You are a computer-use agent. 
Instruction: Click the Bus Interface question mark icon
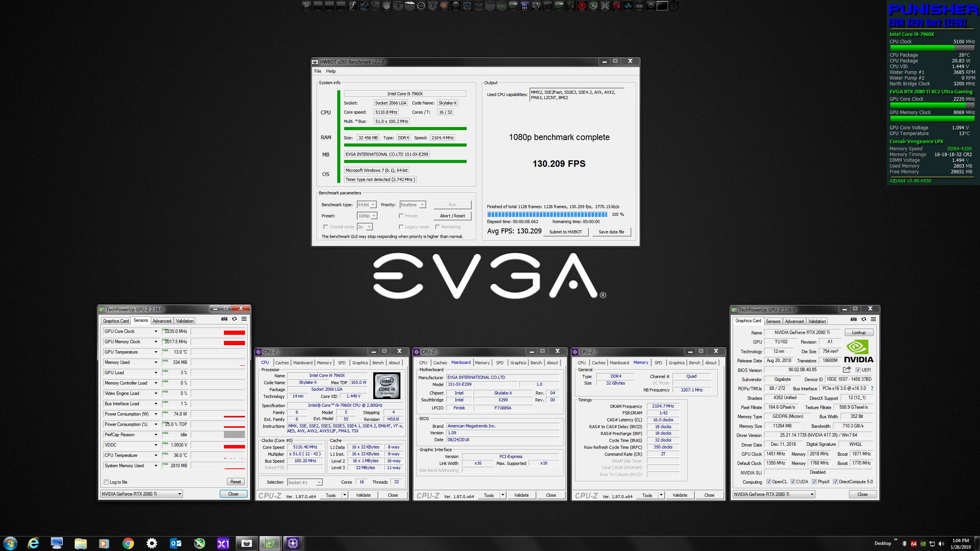pyautogui.click(x=872, y=388)
